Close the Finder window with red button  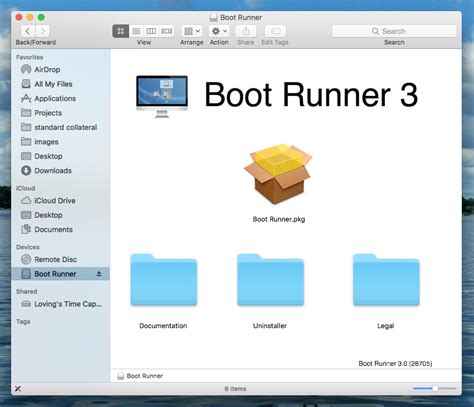coord(19,17)
